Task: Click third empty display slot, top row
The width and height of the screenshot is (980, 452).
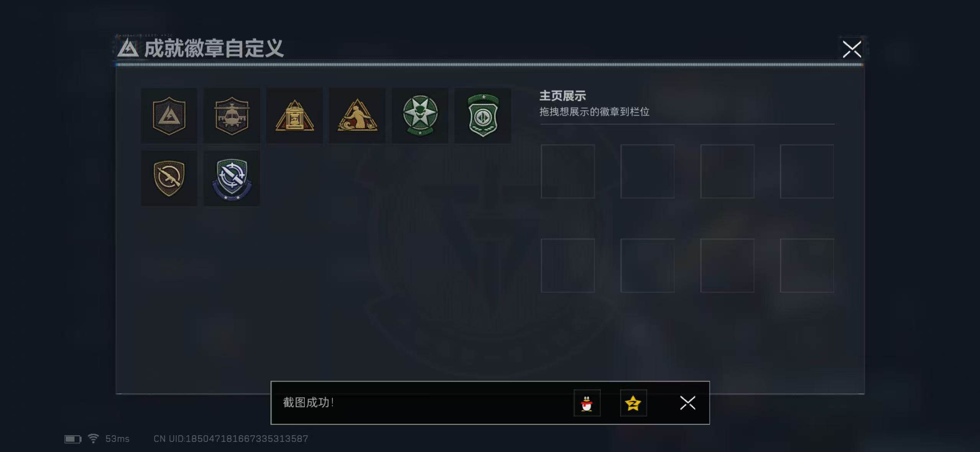Action: [x=727, y=171]
